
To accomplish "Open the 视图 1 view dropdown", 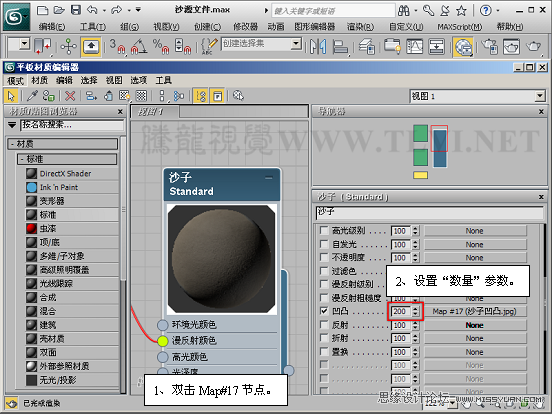I will click(540, 96).
